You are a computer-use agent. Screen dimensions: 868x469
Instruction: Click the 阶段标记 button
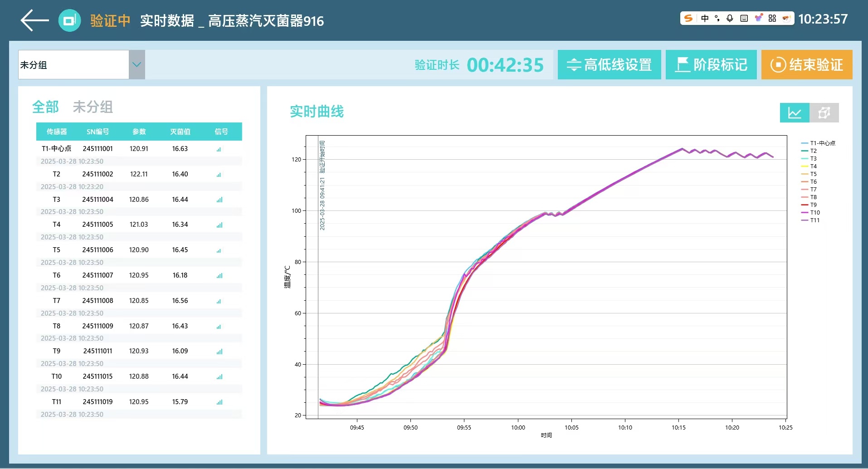coord(711,64)
